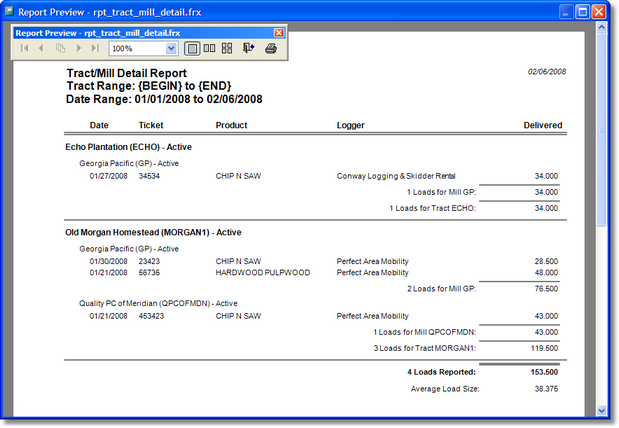Close the floating preview toolbar

tap(279, 33)
